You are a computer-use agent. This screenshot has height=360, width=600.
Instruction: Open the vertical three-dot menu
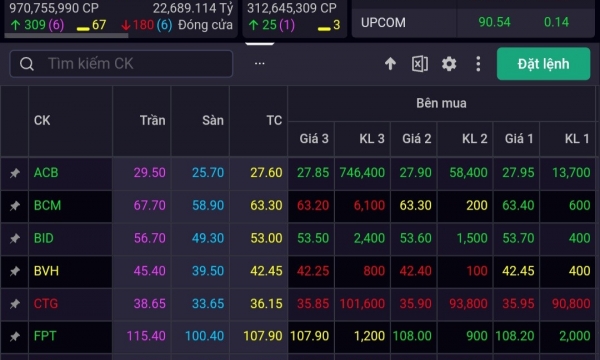478,64
